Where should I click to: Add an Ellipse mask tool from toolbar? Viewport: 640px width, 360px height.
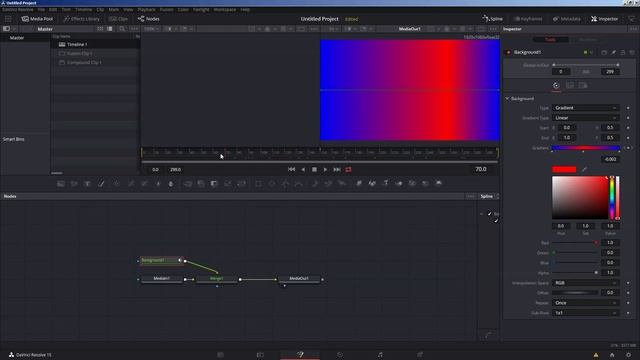(x=272, y=184)
